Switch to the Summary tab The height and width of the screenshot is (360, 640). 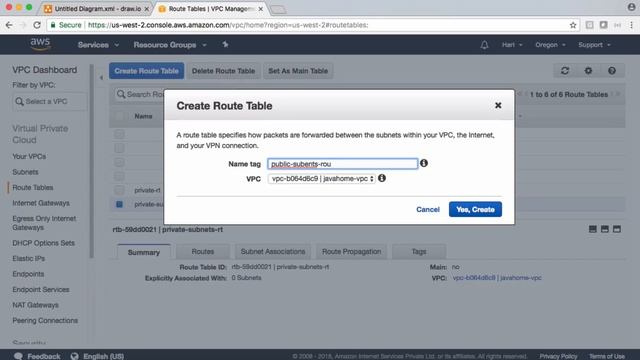(x=144, y=252)
